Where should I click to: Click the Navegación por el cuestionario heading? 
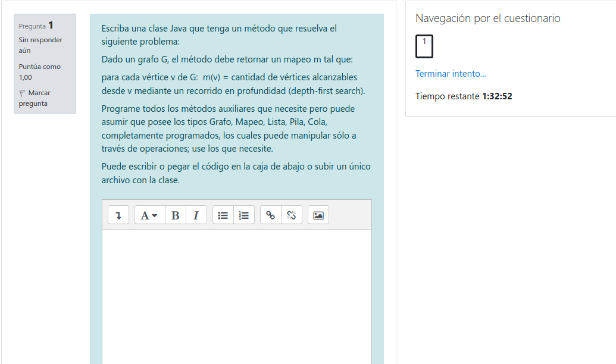[x=487, y=18]
